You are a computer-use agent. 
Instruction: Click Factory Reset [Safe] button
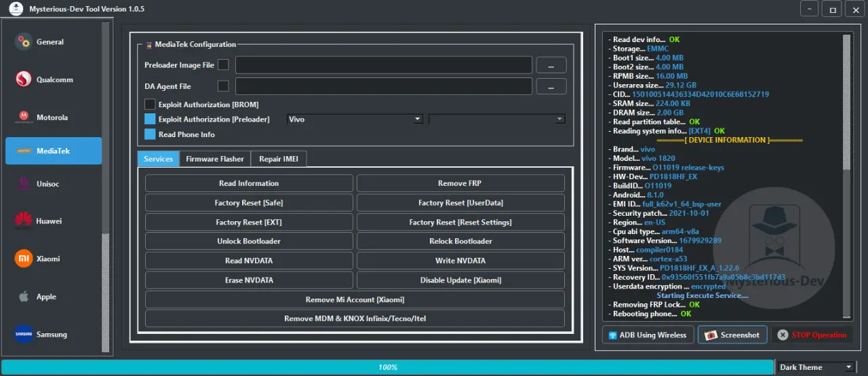249,203
